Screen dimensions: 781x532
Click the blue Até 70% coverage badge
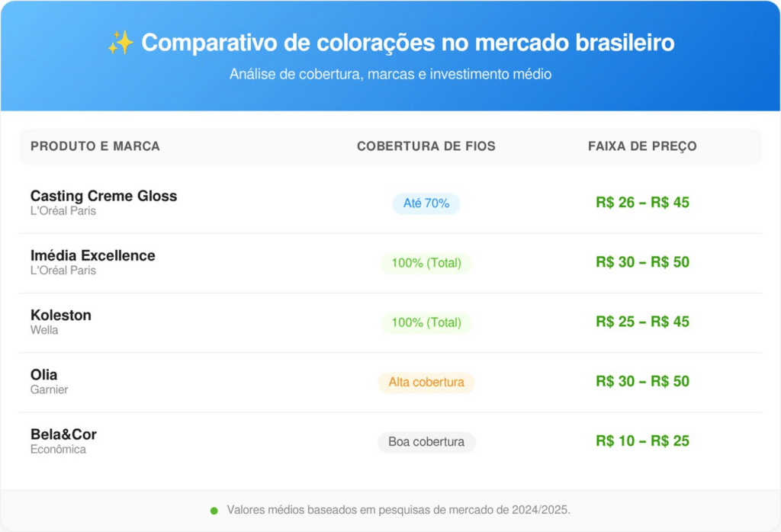point(426,204)
